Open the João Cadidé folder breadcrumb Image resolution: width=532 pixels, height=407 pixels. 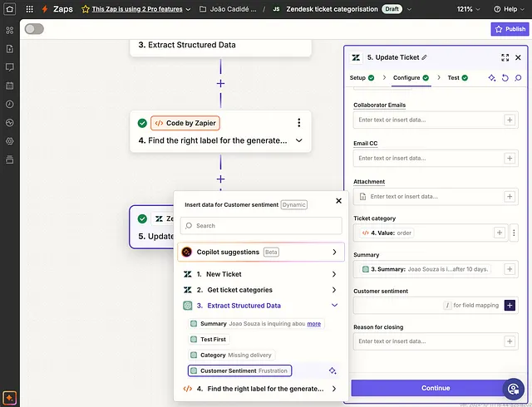228,9
